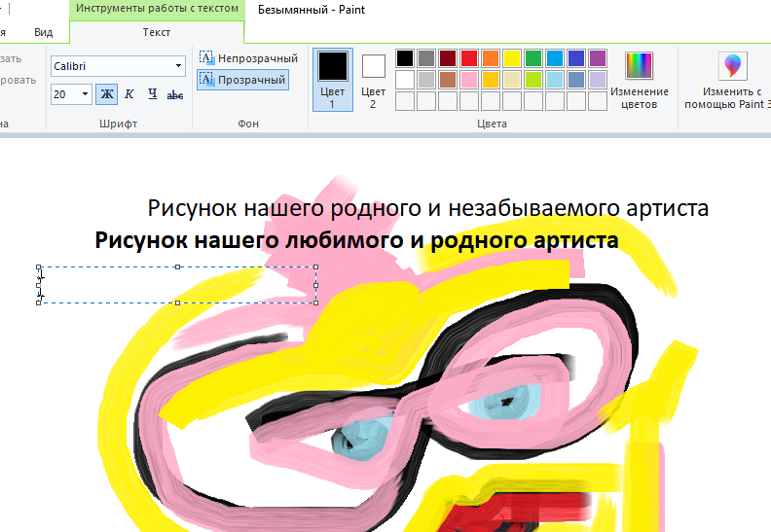
Task: Pick the white color swatch
Action: pyautogui.click(x=405, y=80)
